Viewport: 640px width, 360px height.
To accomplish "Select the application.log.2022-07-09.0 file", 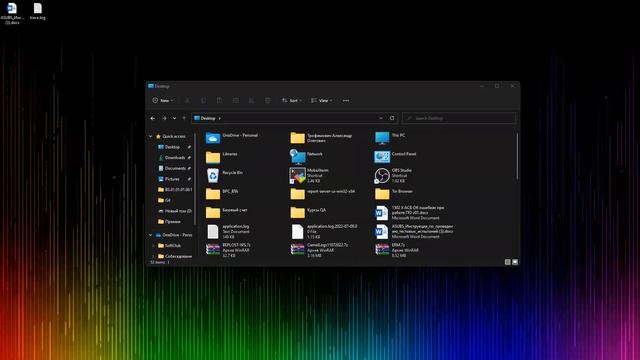I will click(x=324, y=231).
